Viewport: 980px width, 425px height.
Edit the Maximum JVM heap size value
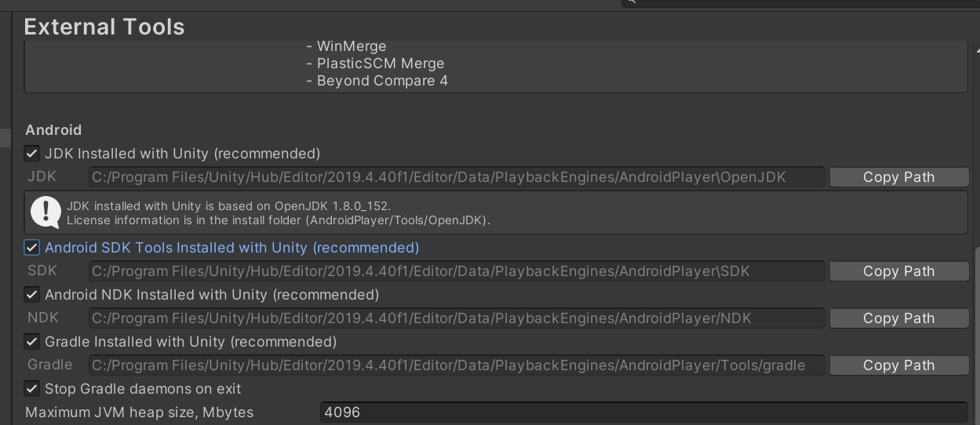click(643, 412)
